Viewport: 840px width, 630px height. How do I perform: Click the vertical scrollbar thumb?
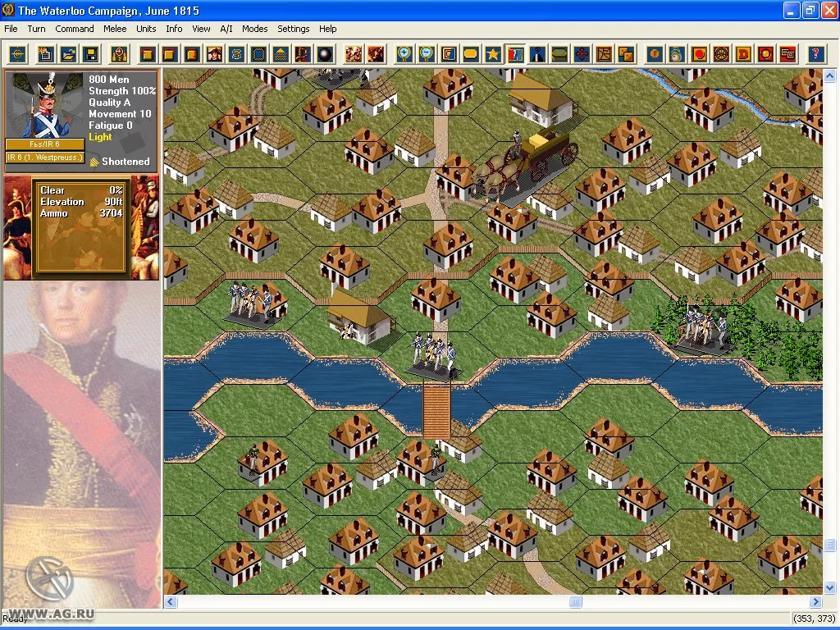830,545
